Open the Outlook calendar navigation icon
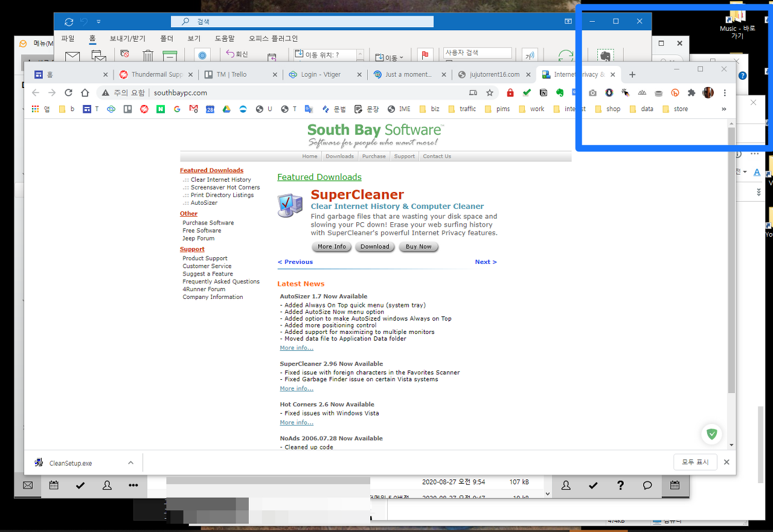Viewport: 773px width, 532px height. pyautogui.click(x=54, y=485)
